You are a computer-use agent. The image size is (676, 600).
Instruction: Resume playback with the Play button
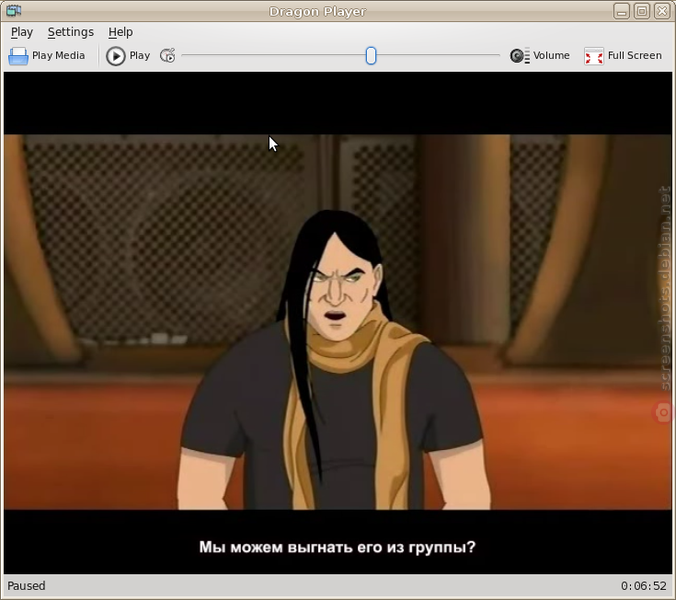pos(128,56)
